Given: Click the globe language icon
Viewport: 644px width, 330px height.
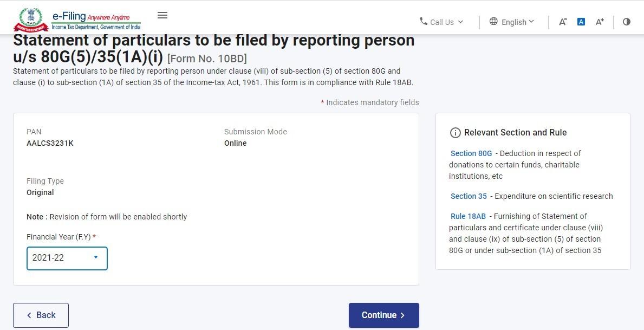Looking at the screenshot, I should (x=493, y=21).
